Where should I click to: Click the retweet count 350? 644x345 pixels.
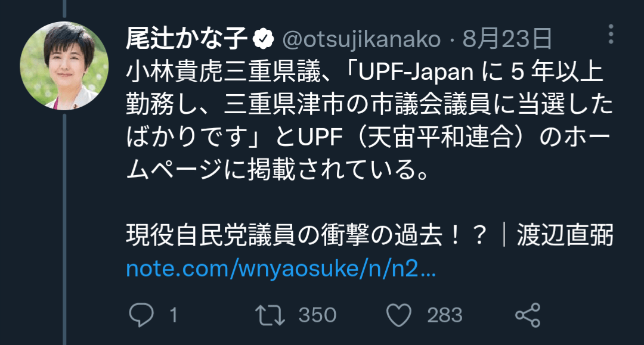click(317, 315)
